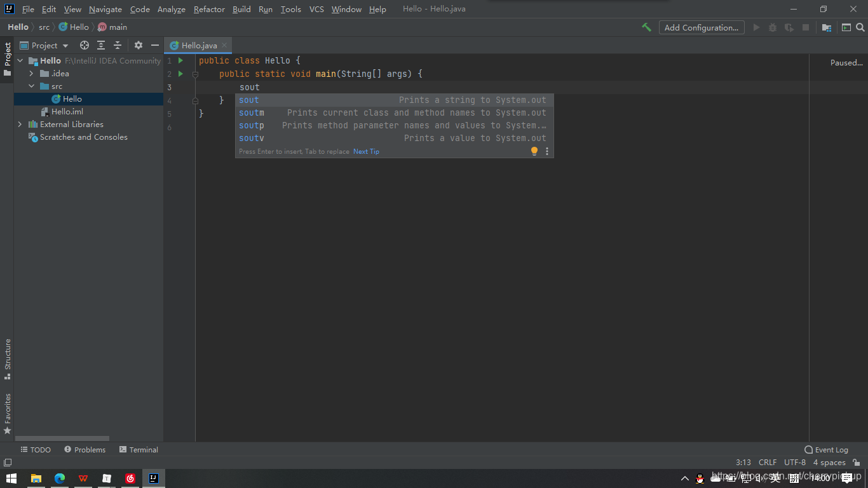Open the Navigate menu
The width and height of the screenshot is (868, 488).
click(105, 9)
